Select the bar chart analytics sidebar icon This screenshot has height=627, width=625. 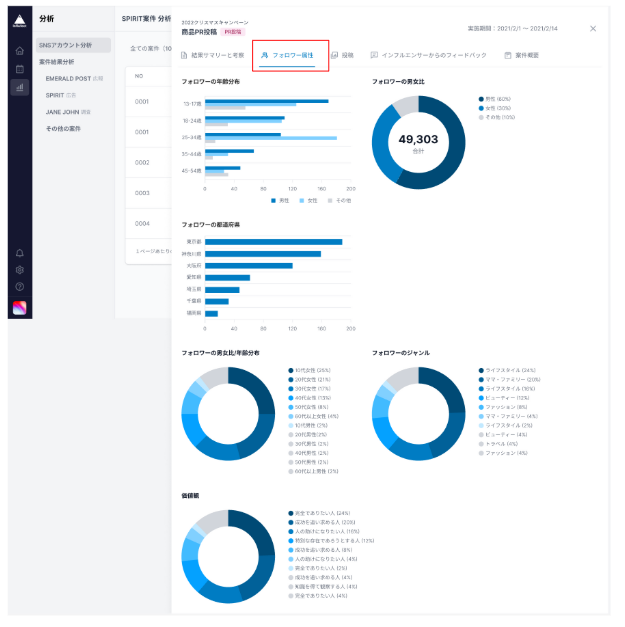click(x=20, y=87)
